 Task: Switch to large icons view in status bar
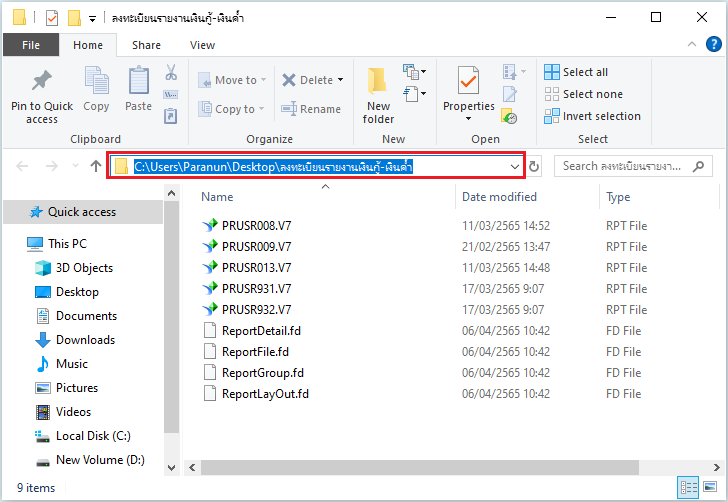tap(711, 487)
